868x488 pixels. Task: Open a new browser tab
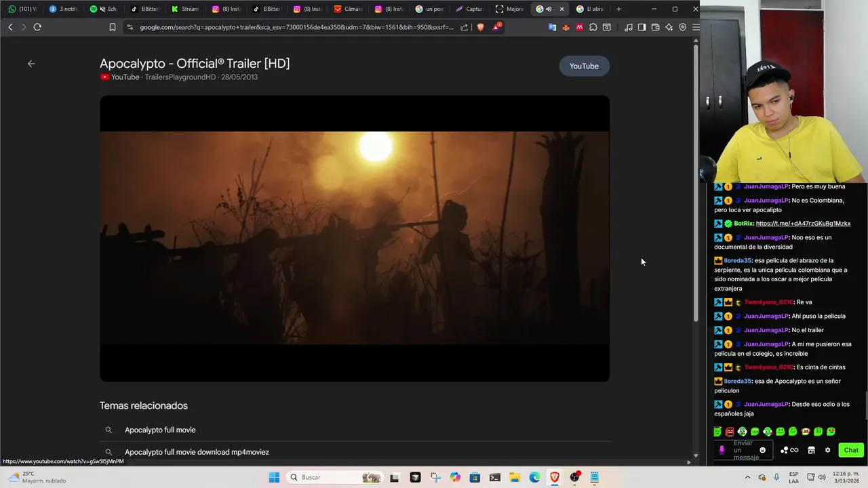coord(618,9)
